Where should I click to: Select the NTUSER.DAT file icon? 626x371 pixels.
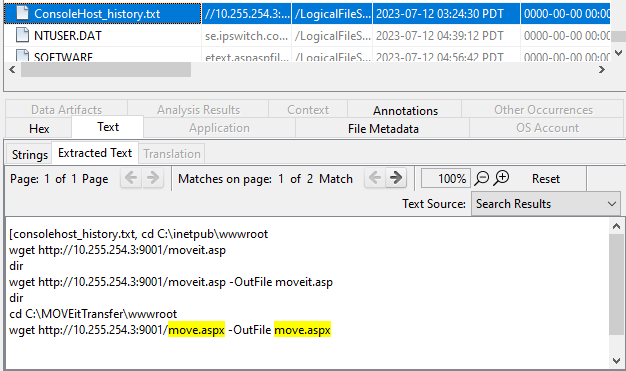click(22, 36)
